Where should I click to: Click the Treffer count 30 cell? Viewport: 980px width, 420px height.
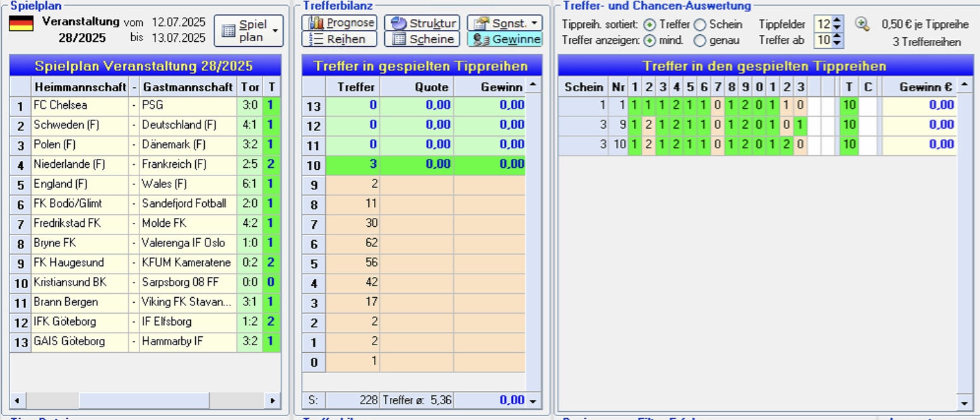pos(353,223)
